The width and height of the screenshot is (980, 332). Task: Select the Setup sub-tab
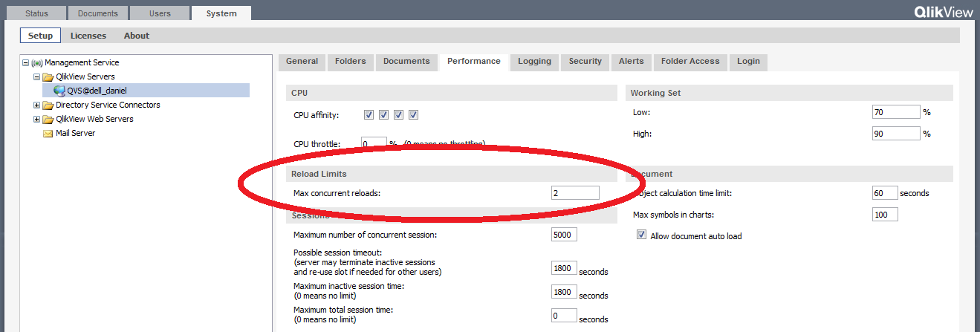(40, 36)
